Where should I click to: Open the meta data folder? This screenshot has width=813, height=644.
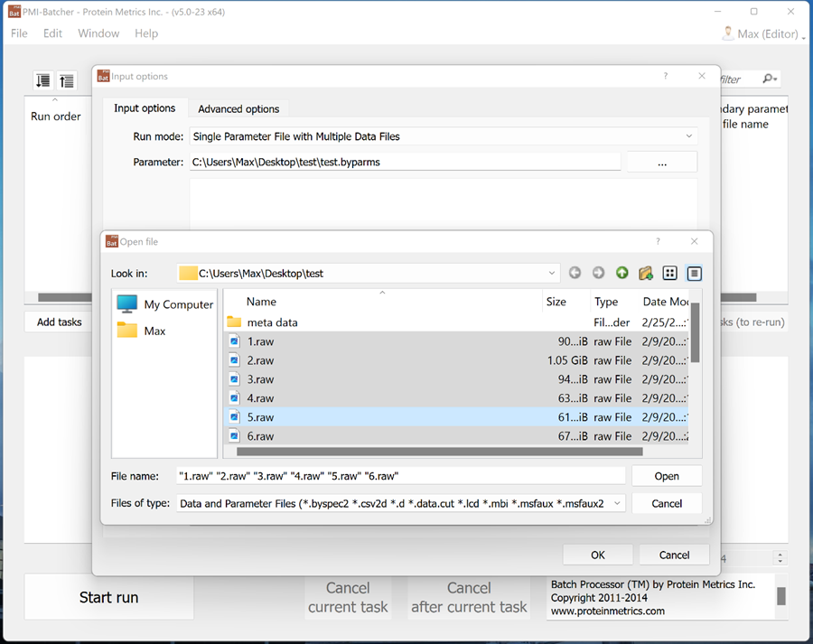(272, 322)
